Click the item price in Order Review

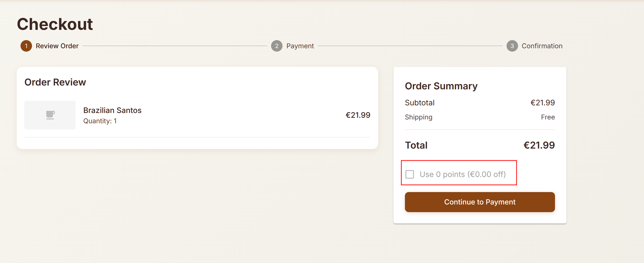[x=357, y=115]
